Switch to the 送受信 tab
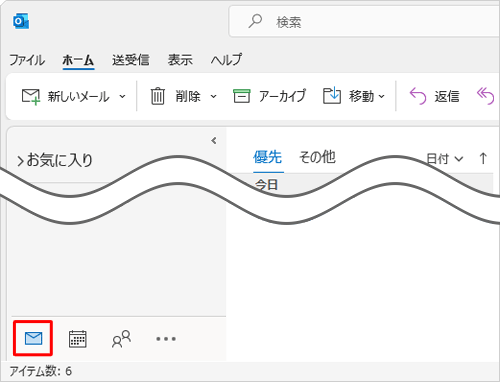500x382 pixels. [130, 60]
